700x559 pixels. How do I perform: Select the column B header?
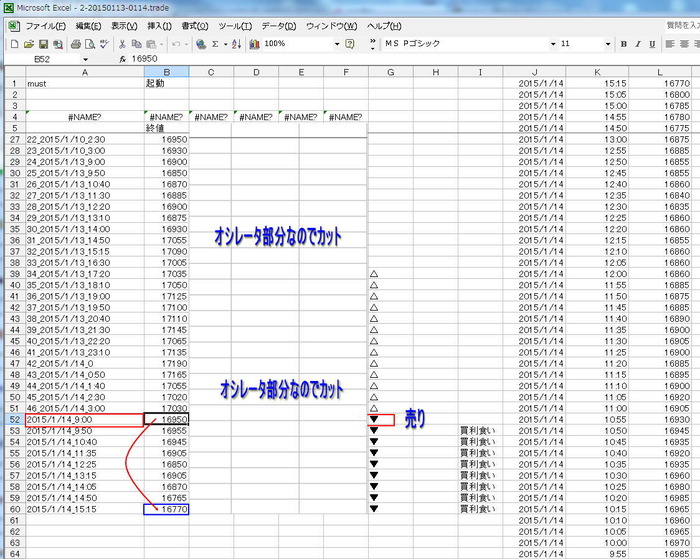point(166,72)
